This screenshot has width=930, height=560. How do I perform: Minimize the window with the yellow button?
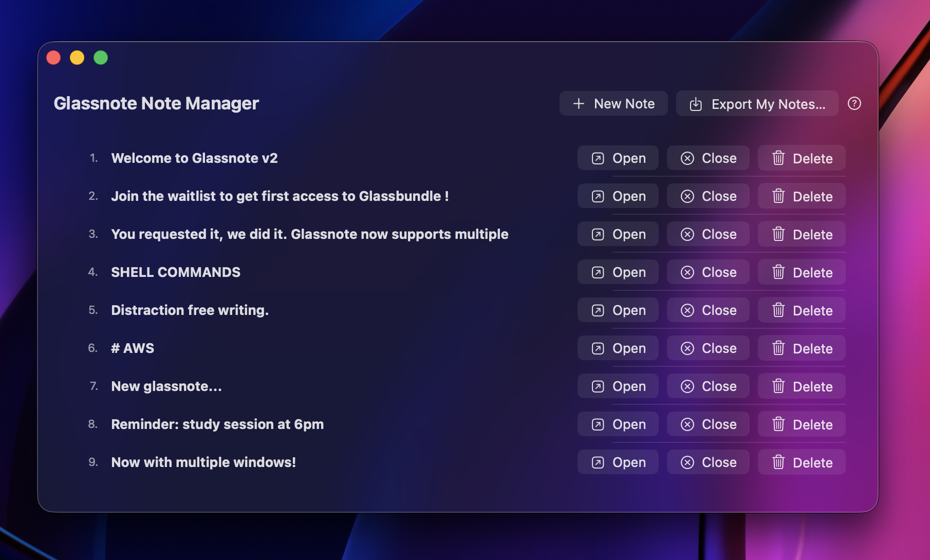(77, 58)
